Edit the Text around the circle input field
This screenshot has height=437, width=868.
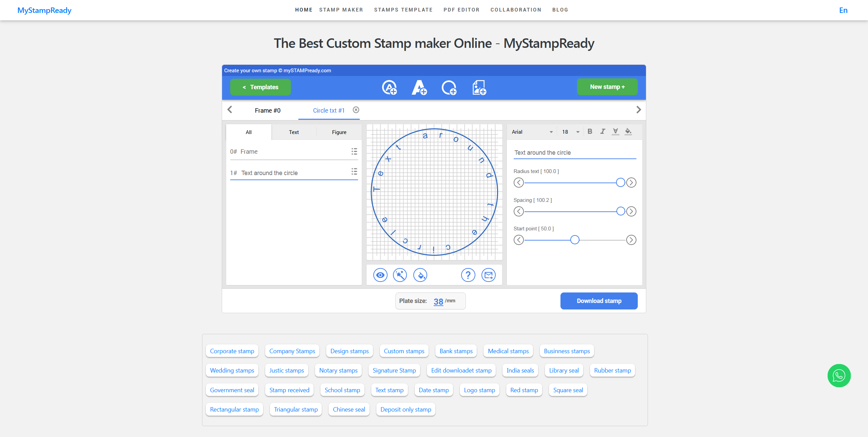click(575, 153)
